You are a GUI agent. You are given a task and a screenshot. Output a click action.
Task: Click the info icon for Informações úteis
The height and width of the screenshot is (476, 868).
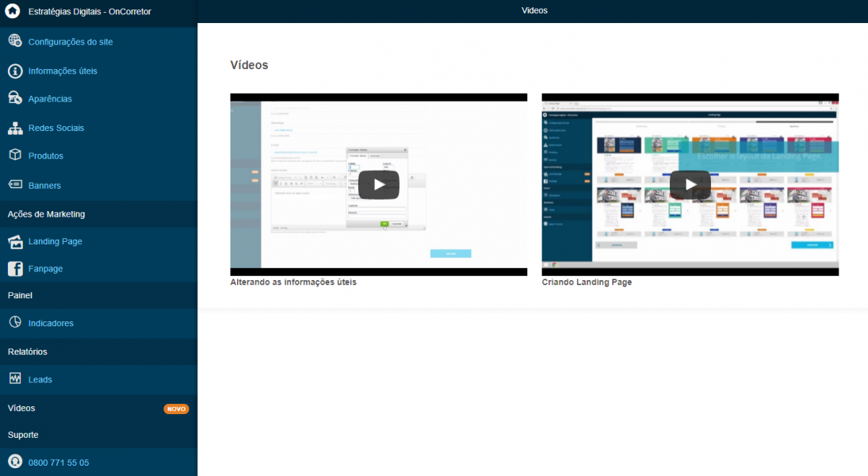[x=15, y=71]
